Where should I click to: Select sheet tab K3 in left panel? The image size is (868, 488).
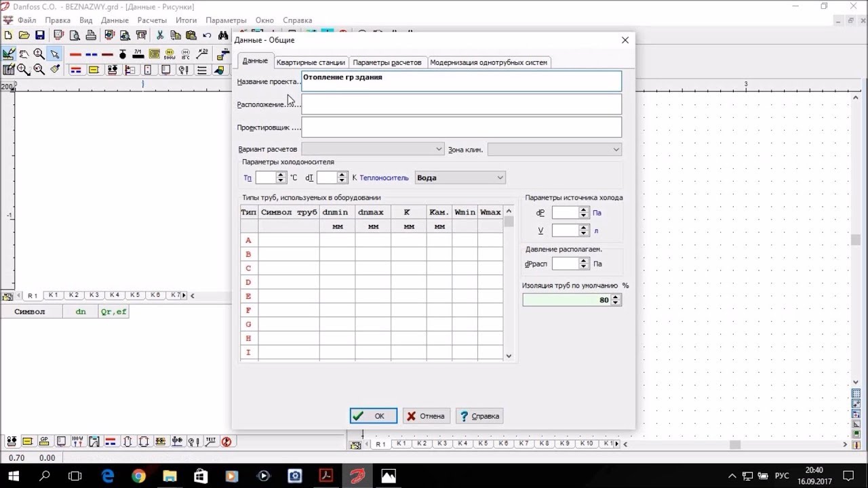click(94, 296)
